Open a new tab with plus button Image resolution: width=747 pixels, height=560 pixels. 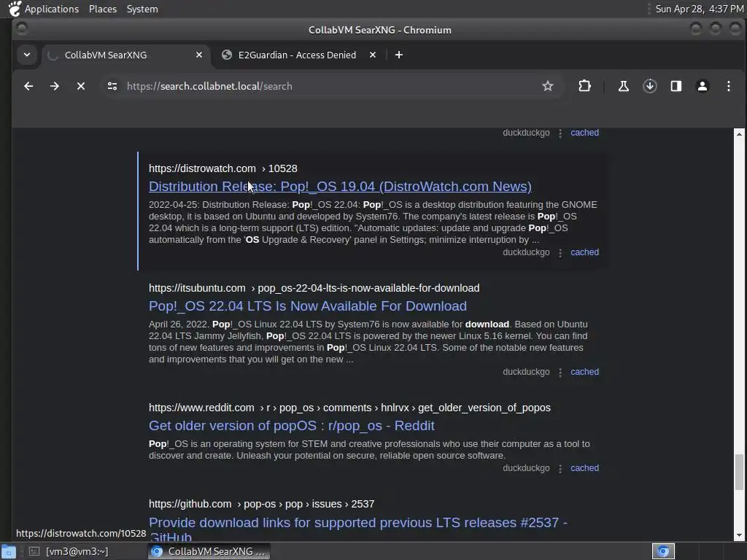399,55
